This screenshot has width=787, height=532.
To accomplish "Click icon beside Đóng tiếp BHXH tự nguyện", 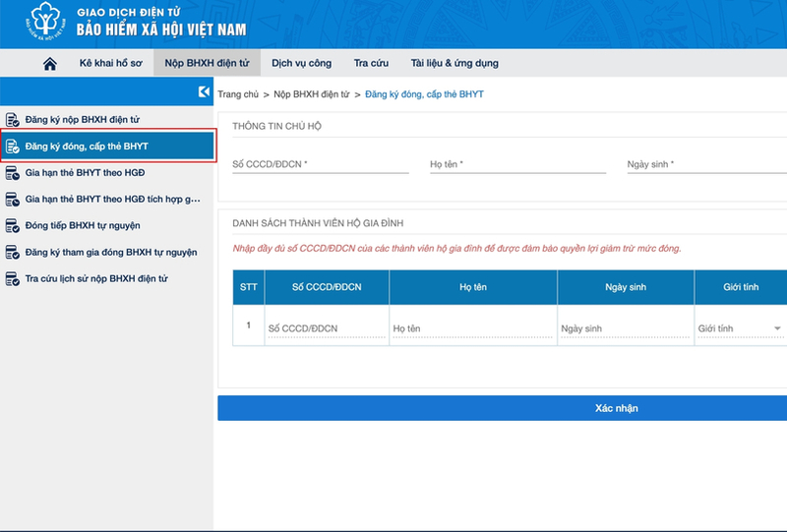I will tap(12, 226).
